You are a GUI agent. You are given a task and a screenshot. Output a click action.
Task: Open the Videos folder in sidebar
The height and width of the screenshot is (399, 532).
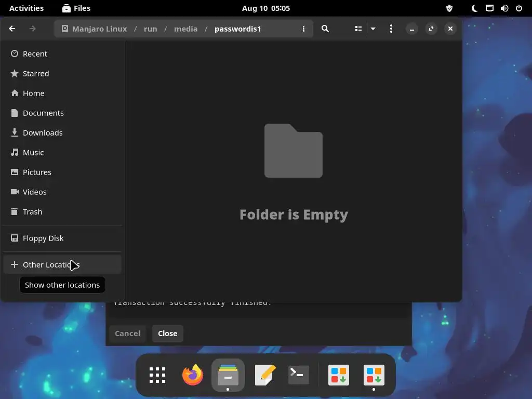62,192
